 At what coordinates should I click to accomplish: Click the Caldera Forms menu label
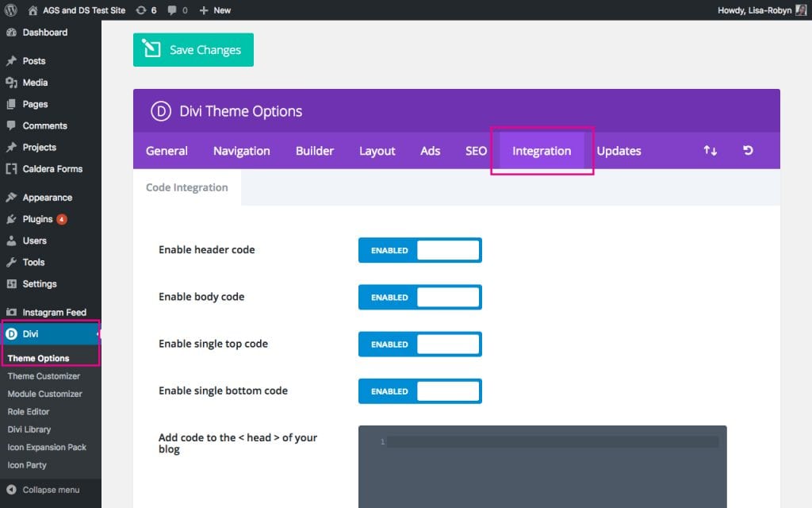click(52, 169)
